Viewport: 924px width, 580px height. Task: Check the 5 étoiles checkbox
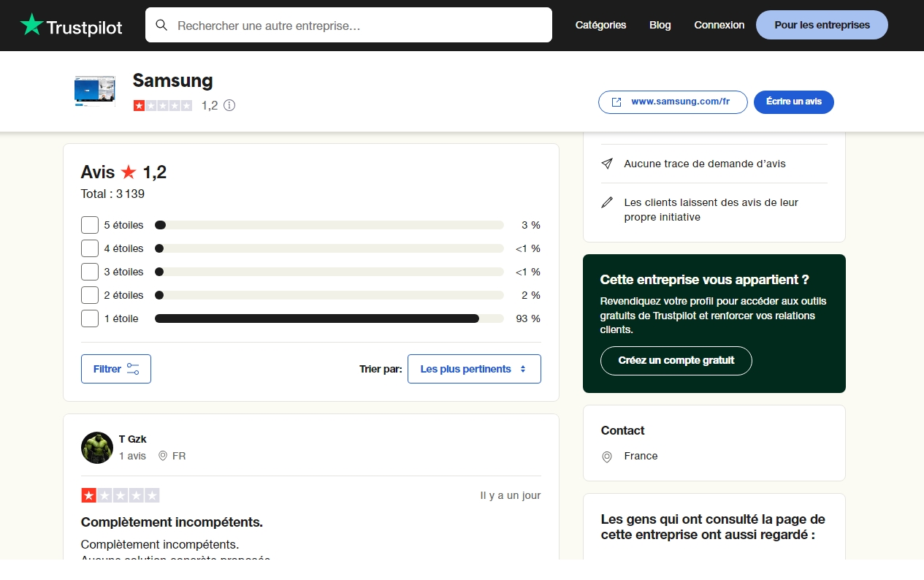click(x=90, y=225)
